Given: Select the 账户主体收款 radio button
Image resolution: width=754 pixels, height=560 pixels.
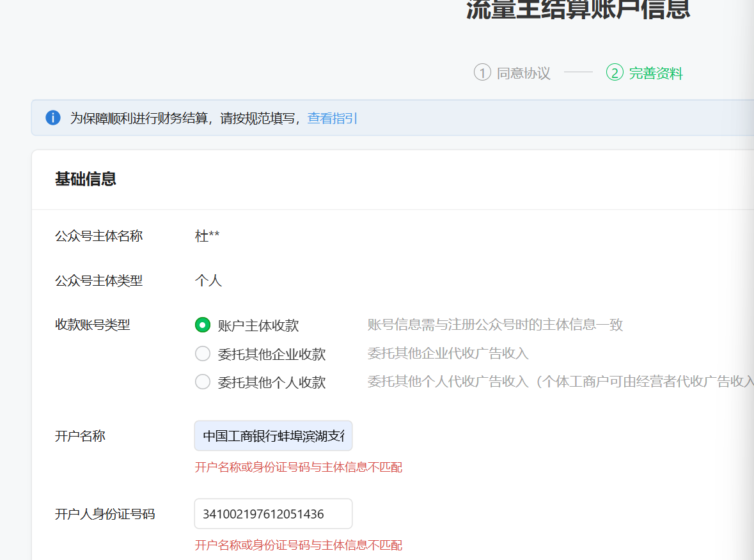Looking at the screenshot, I should [203, 325].
